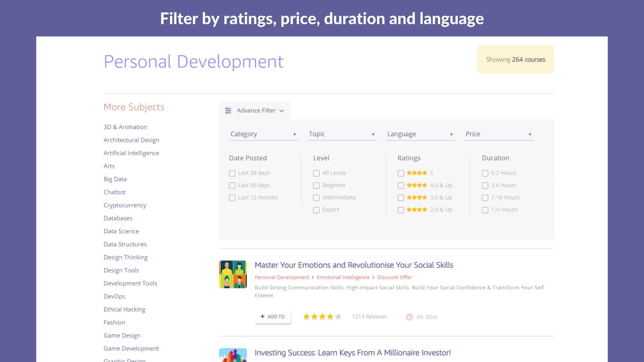Check the Last 30 days checkbox

click(x=232, y=173)
